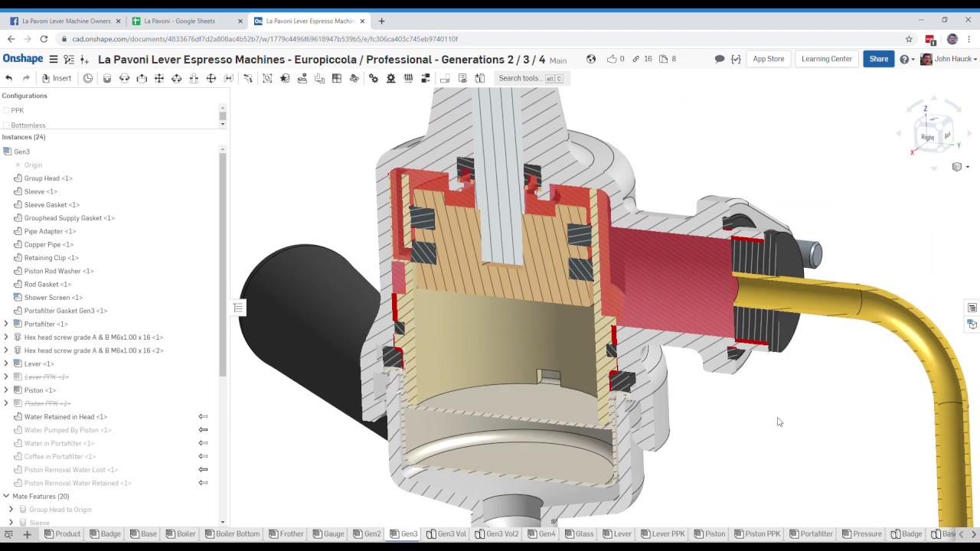Viewport: 980px width, 551px height.
Task: Enable the Bottomless configuration checkbox
Action: [6, 125]
